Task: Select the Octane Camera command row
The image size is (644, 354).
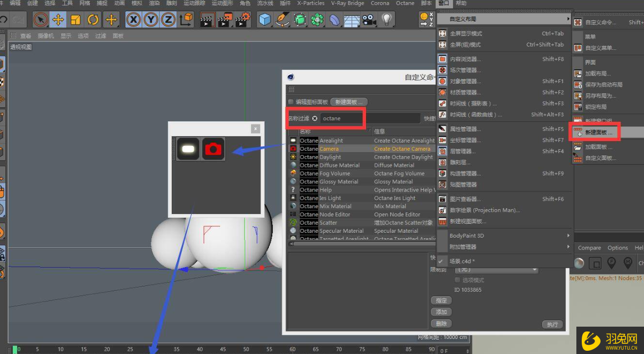Action: (x=362, y=149)
